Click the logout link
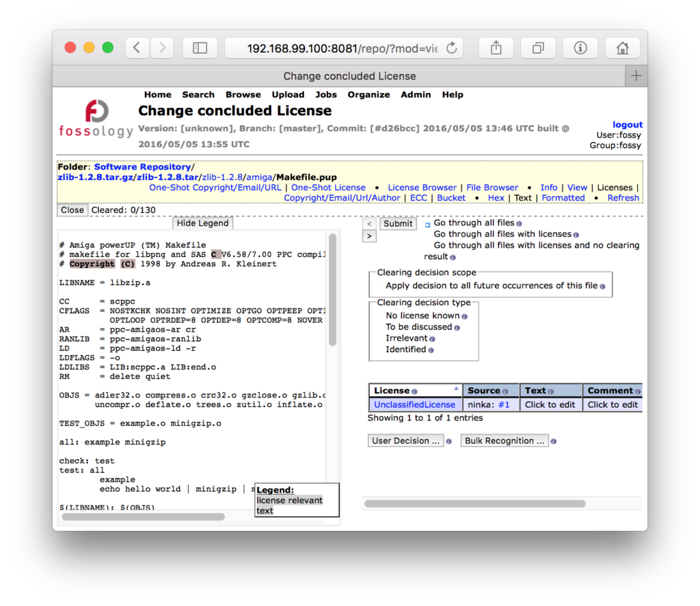The height and width of the screenshot is (606, 700). pyautogui.click(x=628, y=124)
